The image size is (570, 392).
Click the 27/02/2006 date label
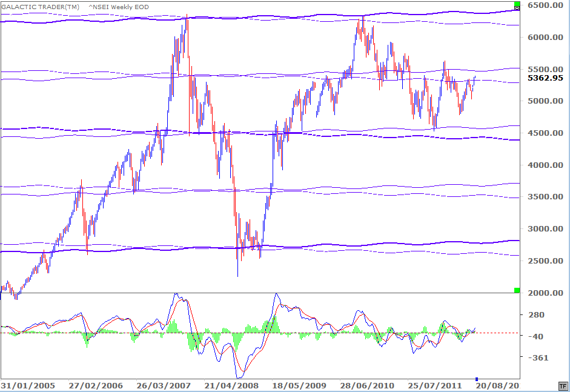[x=96, y=385]
